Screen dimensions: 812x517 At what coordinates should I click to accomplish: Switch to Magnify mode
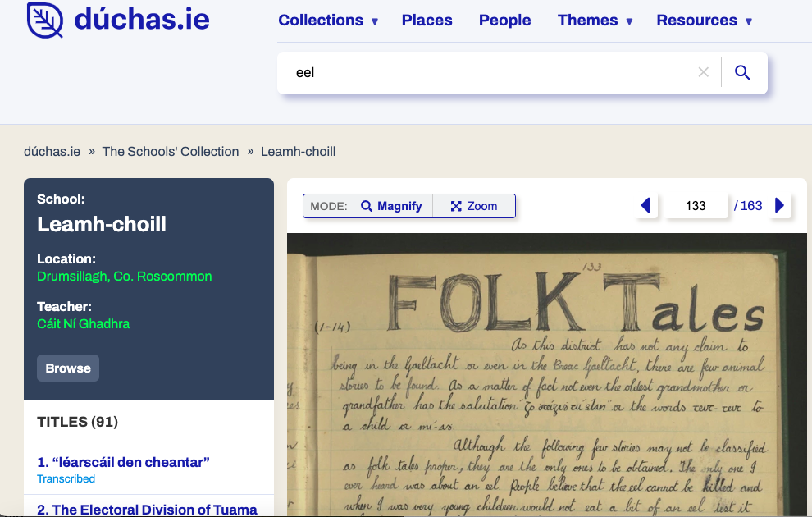391,206
